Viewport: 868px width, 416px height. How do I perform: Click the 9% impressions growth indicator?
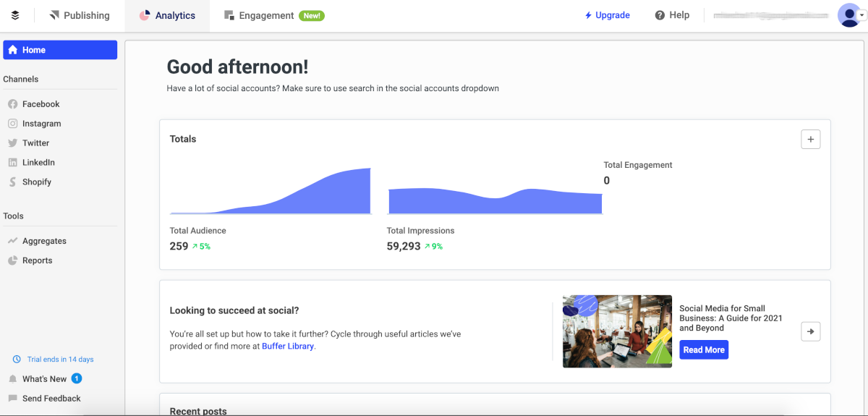point(433,247)
